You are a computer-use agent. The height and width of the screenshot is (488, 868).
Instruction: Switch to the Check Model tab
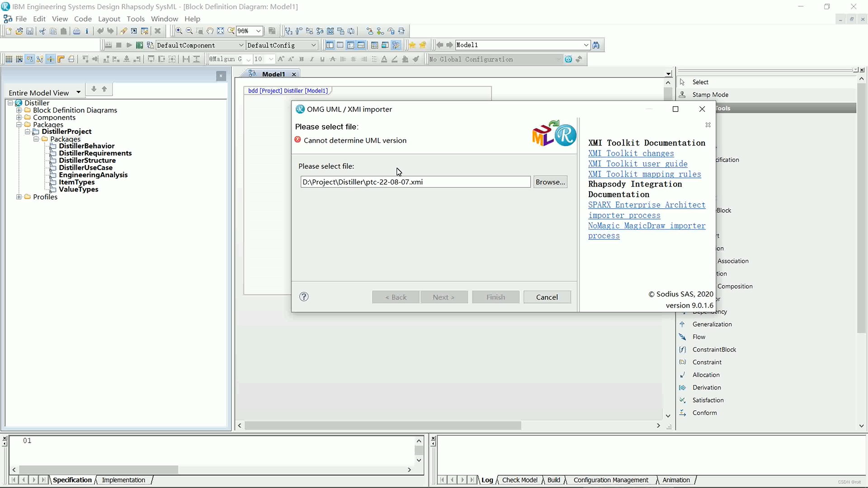[x=519, y=480]
